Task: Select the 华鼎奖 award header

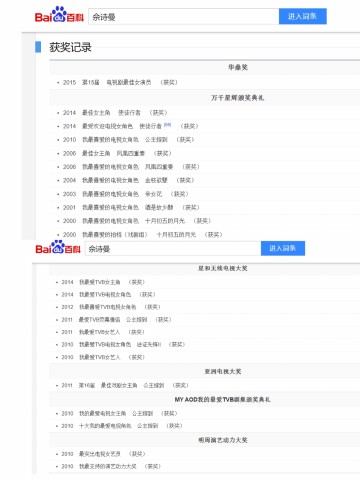Action: pos(238,67)
